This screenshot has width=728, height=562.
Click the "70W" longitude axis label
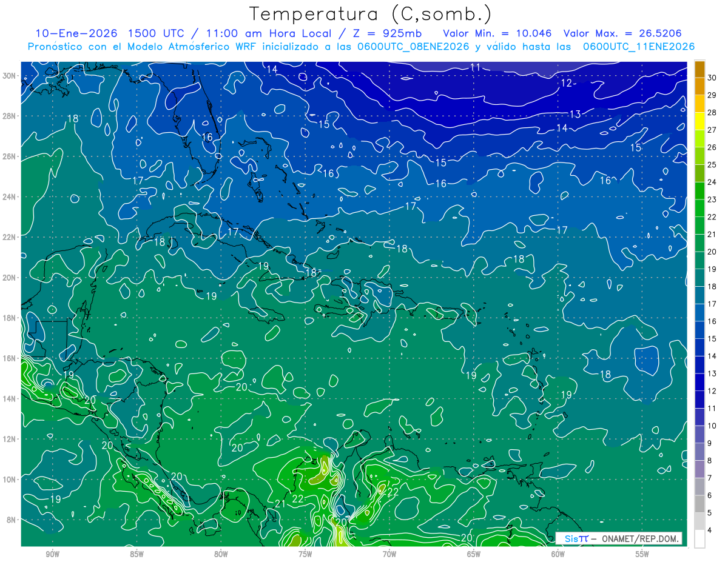point(389,554)
